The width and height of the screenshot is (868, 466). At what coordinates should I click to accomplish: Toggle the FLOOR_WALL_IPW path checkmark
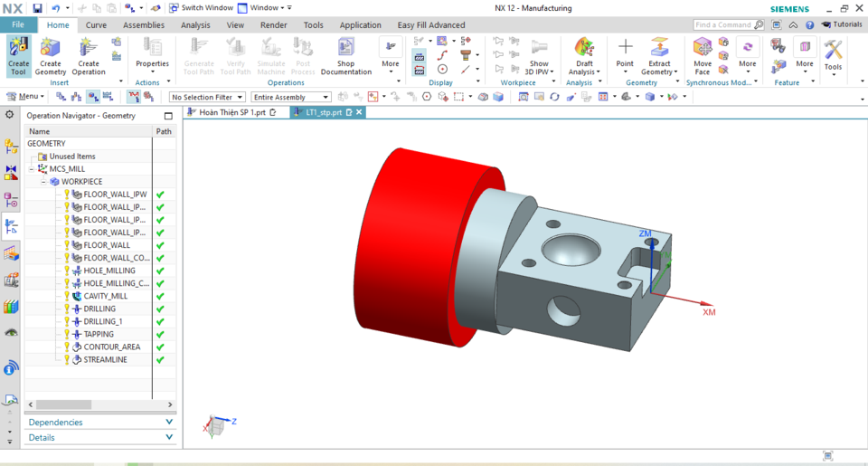click(161, 195)
